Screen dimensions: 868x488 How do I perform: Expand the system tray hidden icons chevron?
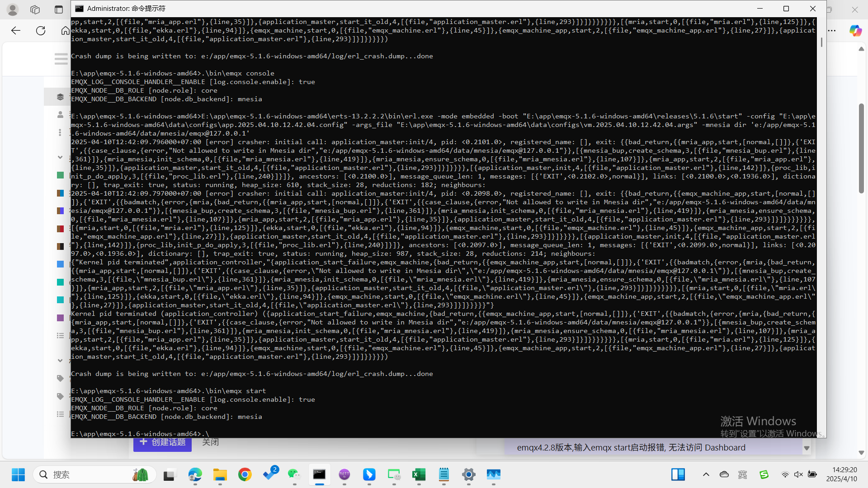click(706, 474)
